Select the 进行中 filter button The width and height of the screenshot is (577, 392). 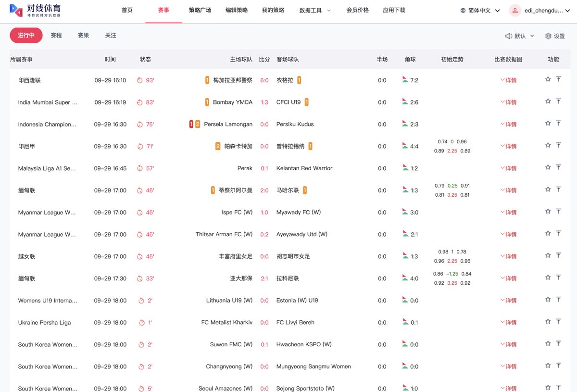click(26, 36)
